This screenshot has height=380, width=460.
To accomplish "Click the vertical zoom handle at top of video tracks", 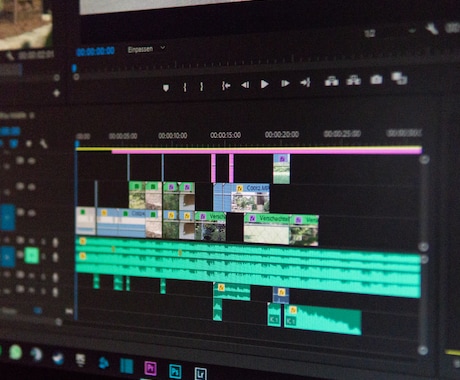I will click(424, 159).
